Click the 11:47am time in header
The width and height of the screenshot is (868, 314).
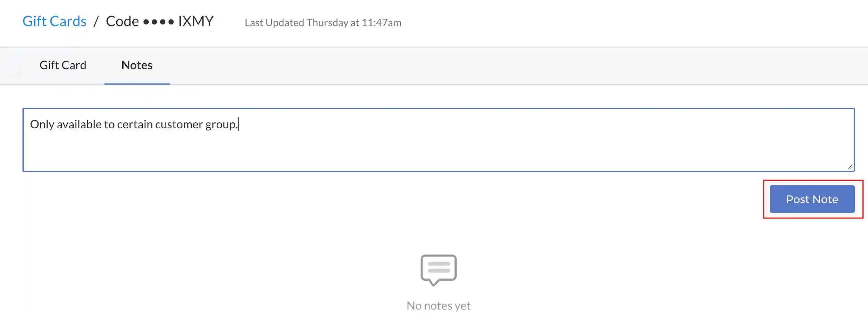point(381,23)
